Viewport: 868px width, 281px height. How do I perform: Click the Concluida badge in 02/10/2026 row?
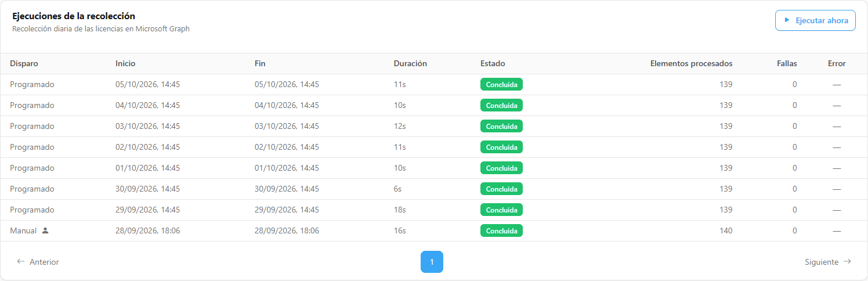[501, 147]
